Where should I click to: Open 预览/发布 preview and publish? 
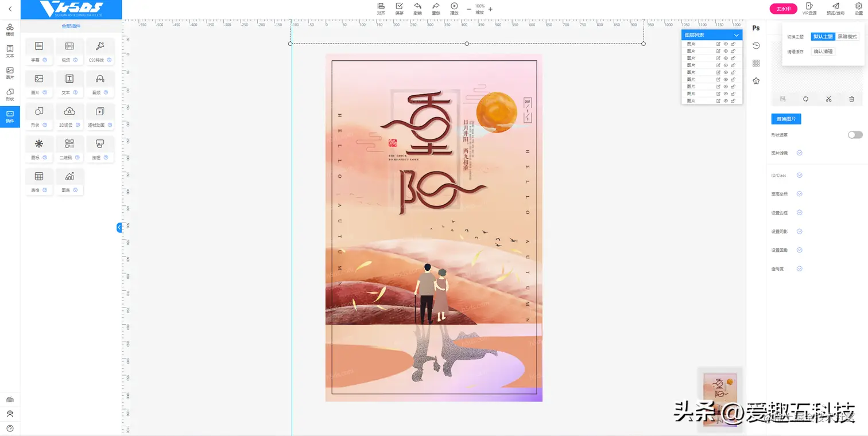[x=835, y=8]
